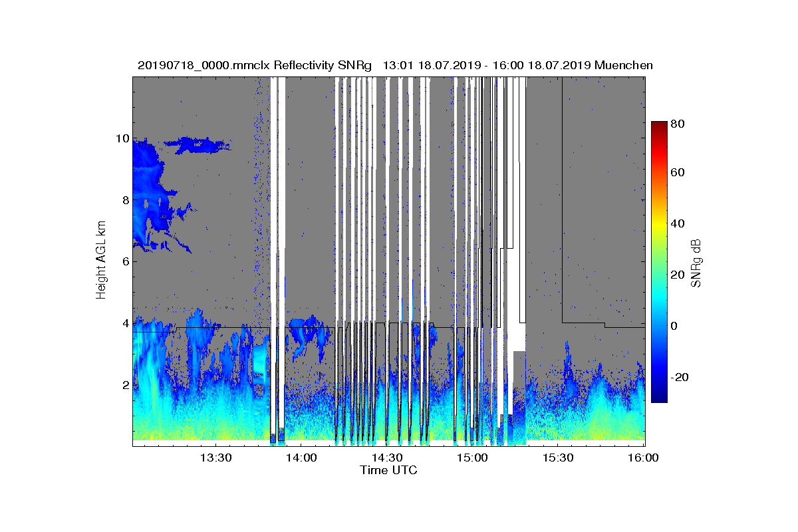
Task: Click the plot title text
Action: tap(395, 65)
